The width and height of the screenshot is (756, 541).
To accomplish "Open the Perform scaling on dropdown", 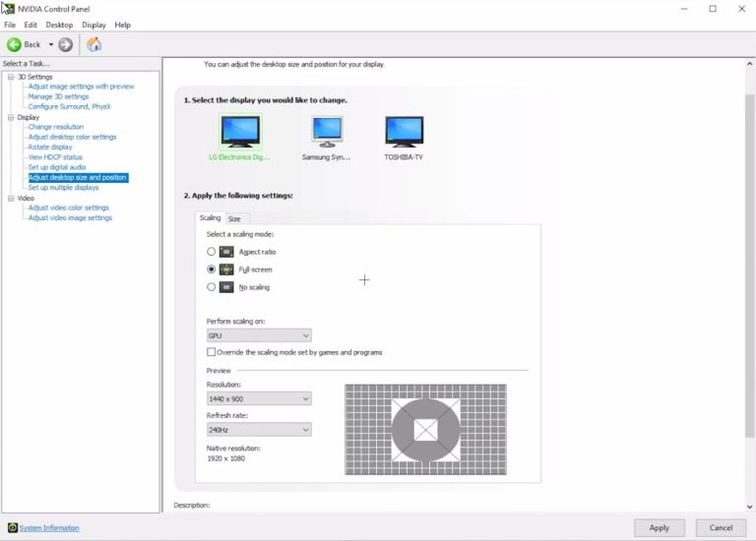I will coord(259,335).
